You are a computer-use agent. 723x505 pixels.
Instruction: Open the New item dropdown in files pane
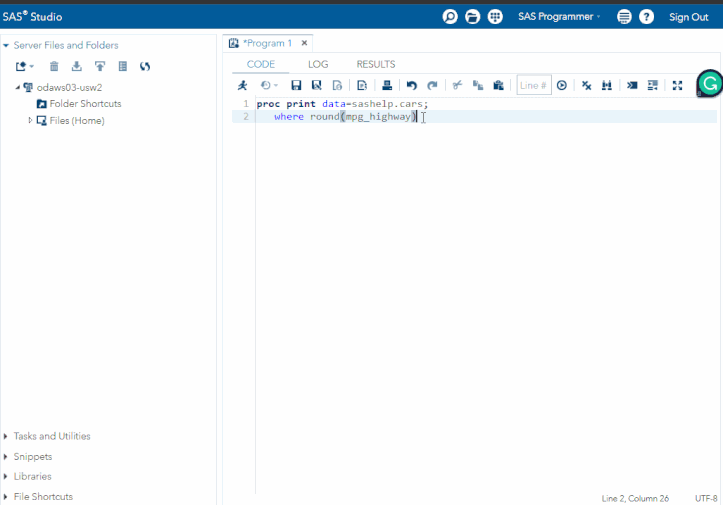coord(24,66)
